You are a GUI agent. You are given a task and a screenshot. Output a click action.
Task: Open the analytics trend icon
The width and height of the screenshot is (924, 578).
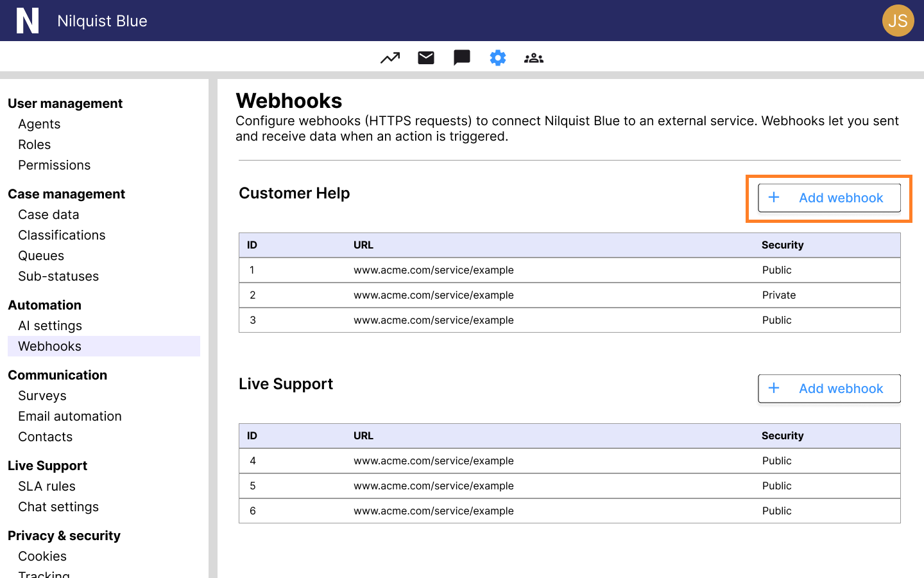(390, 58)
